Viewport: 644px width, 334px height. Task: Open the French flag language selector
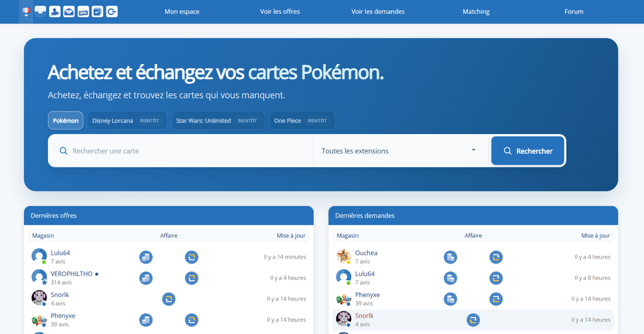(26, 11)
